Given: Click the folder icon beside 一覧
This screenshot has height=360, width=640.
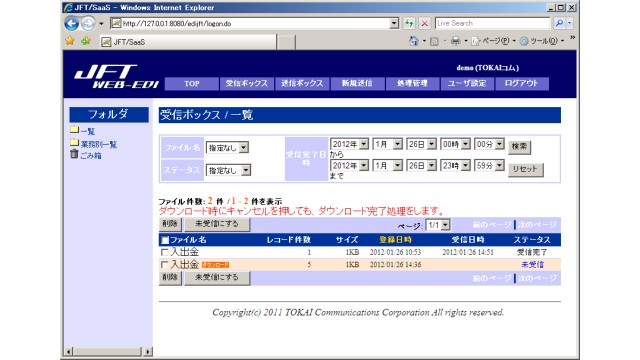Looking at the screenshot, I should click(74, 130).
